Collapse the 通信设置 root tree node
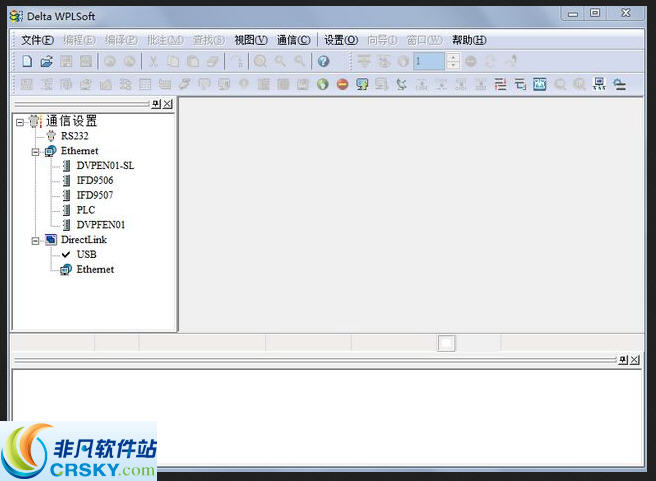This screenshot has width=656, height=481. click(20, 123)
